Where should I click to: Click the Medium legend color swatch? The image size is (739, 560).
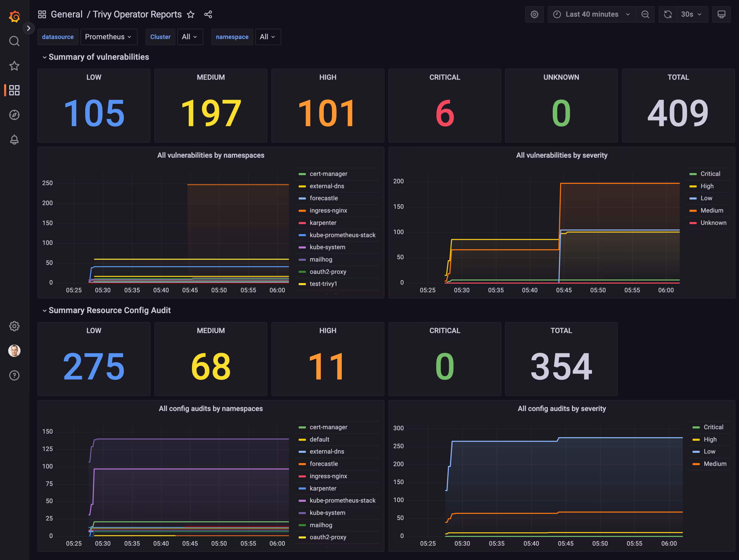693,211
